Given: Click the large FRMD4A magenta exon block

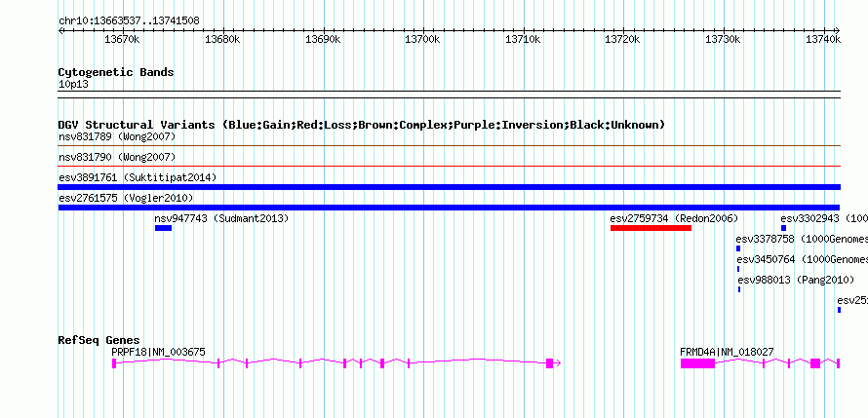Looking at the screenshot, I should (697, 362).
